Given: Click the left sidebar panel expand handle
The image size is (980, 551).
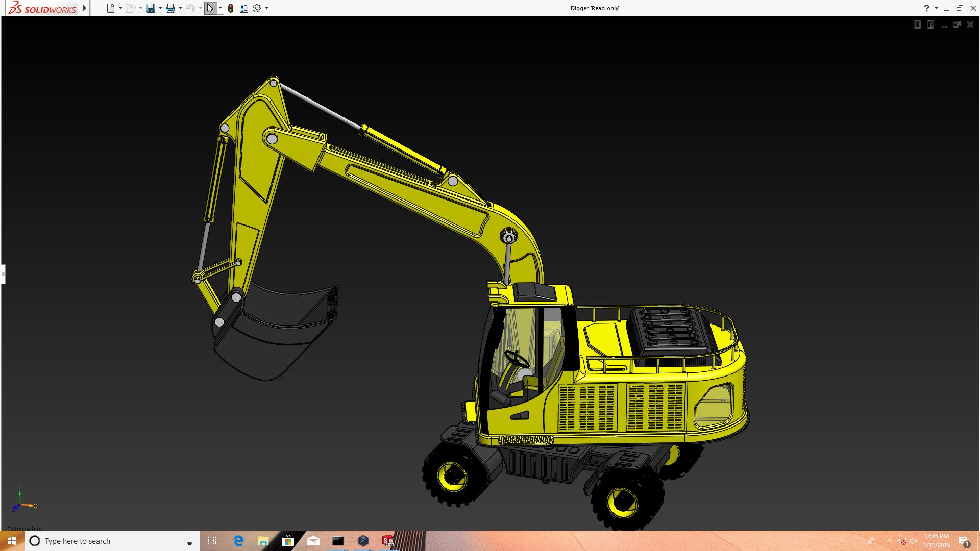Looking at the screenshot, I should (x=3, y=274).
